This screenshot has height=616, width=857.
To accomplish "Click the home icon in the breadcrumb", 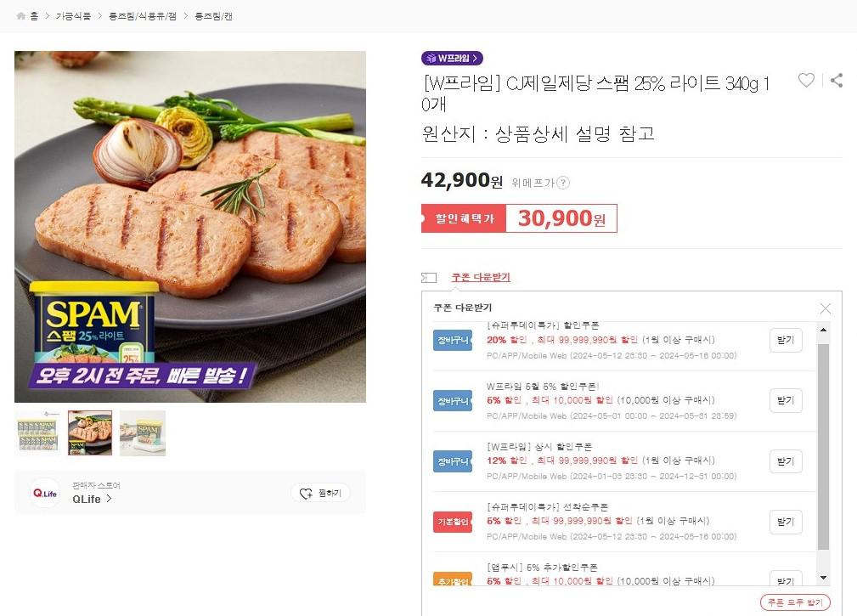I will 21,16.
